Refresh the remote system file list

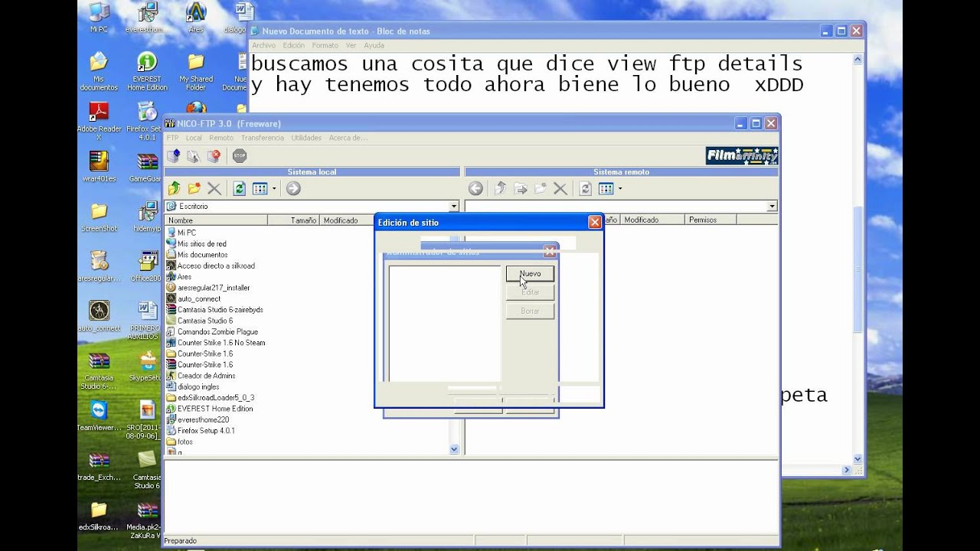pos(586,188)
